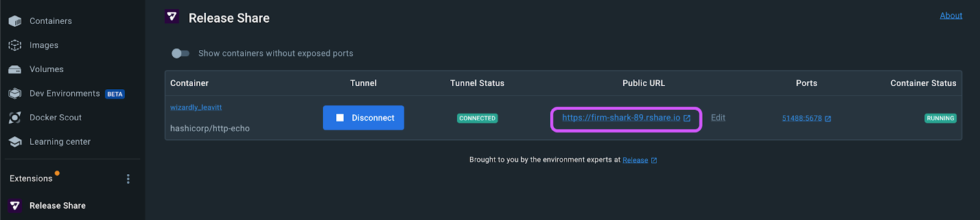Follow the Release link in footer

coord(635,160)
